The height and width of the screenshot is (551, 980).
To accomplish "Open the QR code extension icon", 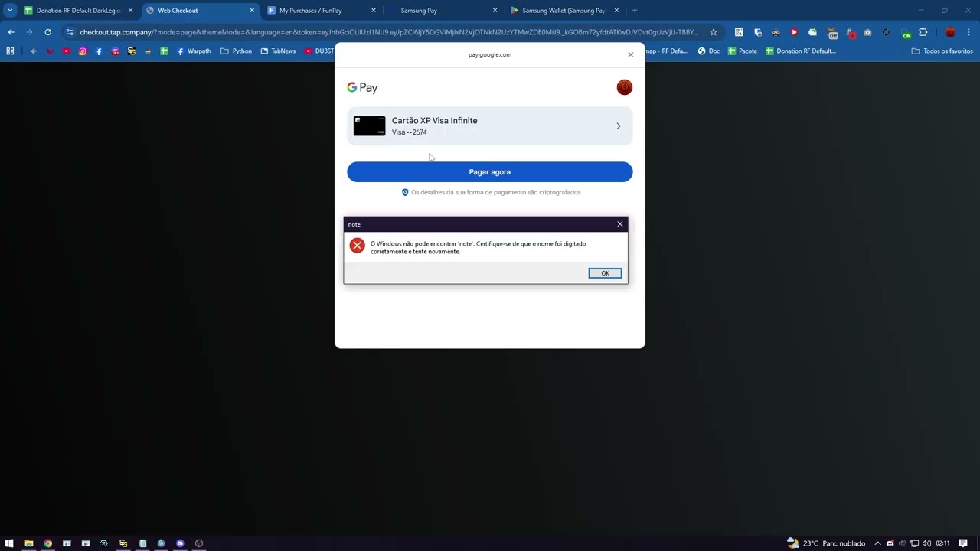I will (x=739, y=32).
